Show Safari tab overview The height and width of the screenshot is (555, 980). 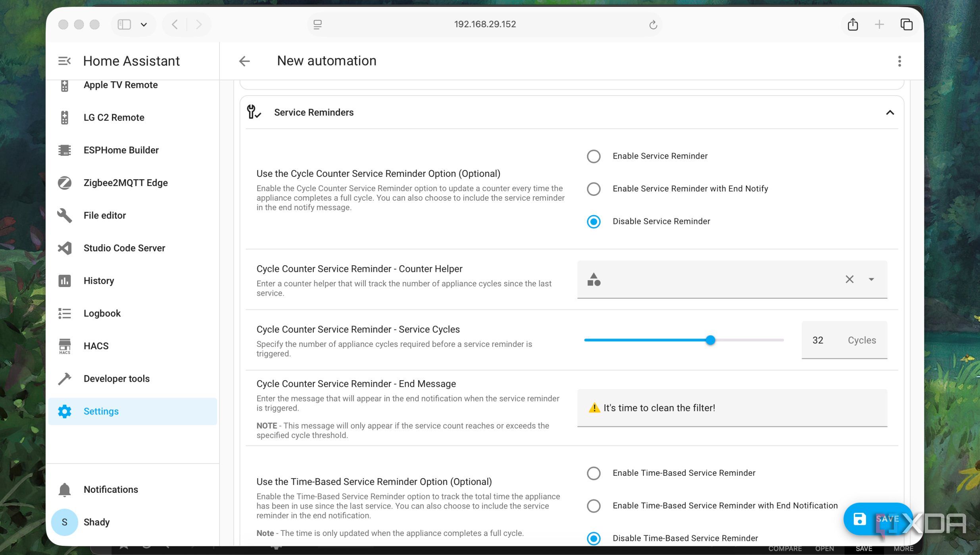click(906, 25)
